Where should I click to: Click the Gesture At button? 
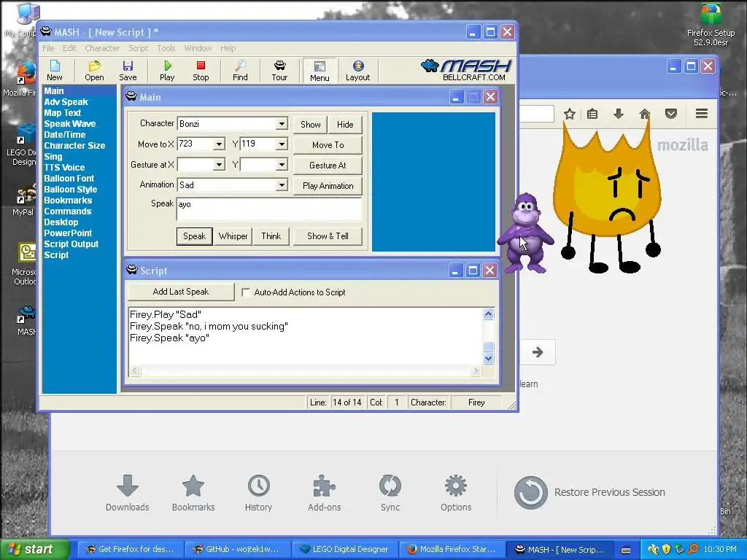[x=328, y=166]
